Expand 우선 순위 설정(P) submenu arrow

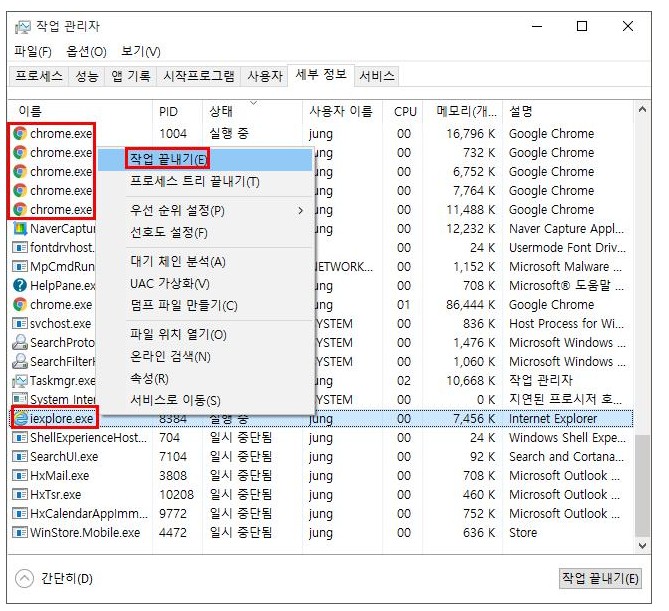pyautogui.click(x=300, y=211)
